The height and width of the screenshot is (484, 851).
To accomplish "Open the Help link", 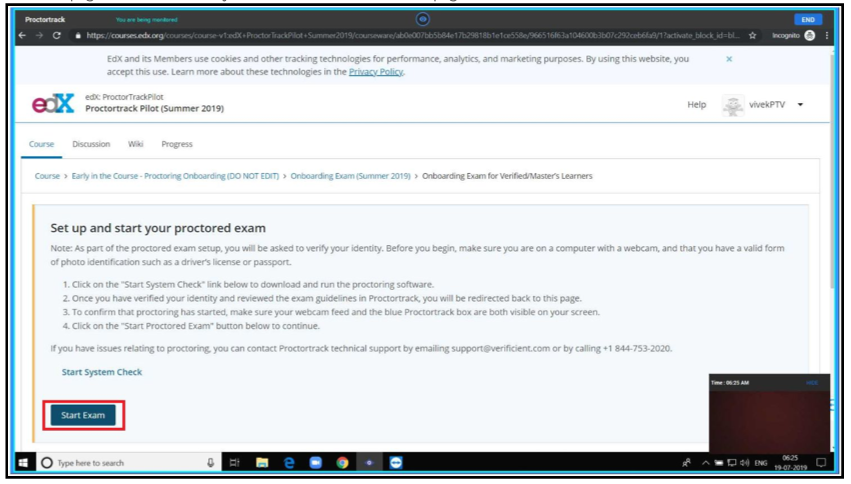I will click(x=696, y=105).
